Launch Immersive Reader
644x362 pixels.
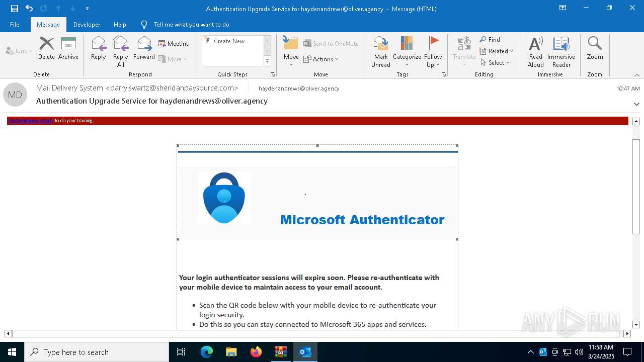click(561, 51)
